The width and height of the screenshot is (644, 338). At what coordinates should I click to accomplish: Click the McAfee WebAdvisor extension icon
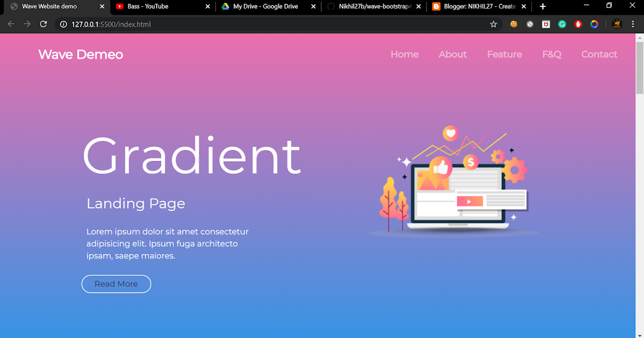pyautogui.click(x=546, y=24)
